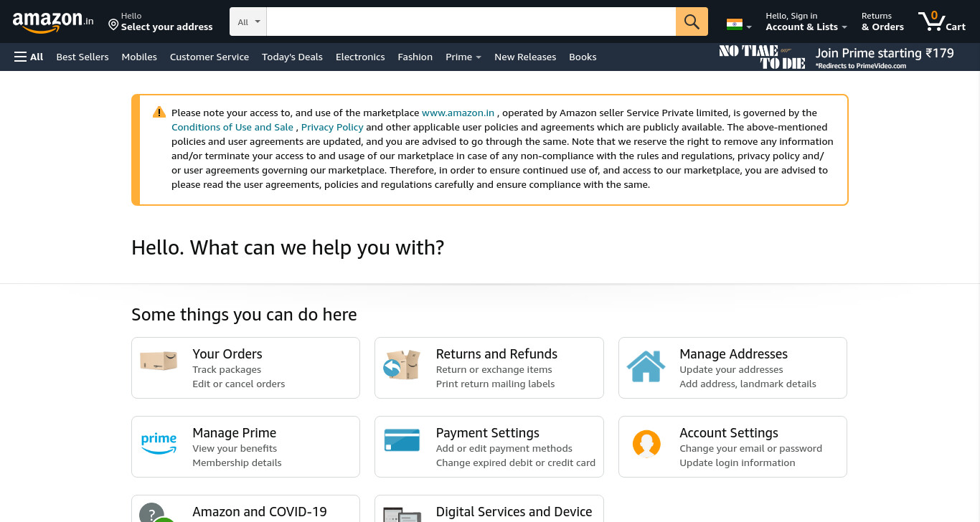Click the COVID-19 question mark icon

point(157,512)
